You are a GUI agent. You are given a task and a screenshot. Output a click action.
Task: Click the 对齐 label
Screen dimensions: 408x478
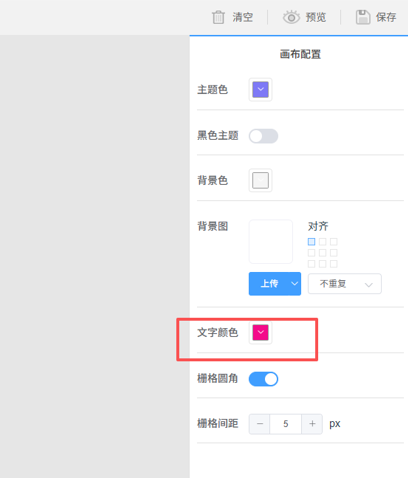[318, 226]
